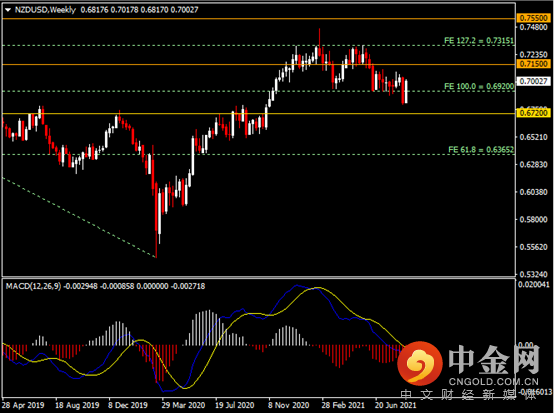Click the 20 Jun 2021 date marker
This screenshot has height=413, width=554.
coord(395,405)
